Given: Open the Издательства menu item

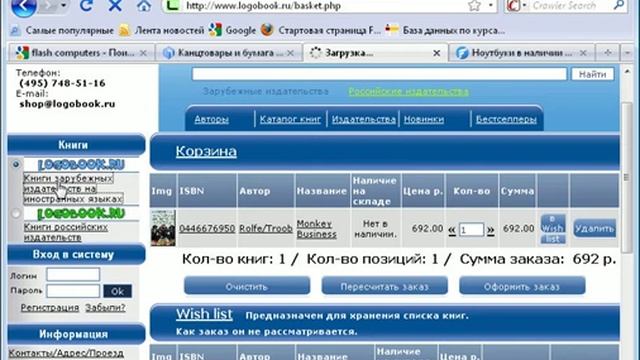Looking at the screenshot, I should coord(364,119).
